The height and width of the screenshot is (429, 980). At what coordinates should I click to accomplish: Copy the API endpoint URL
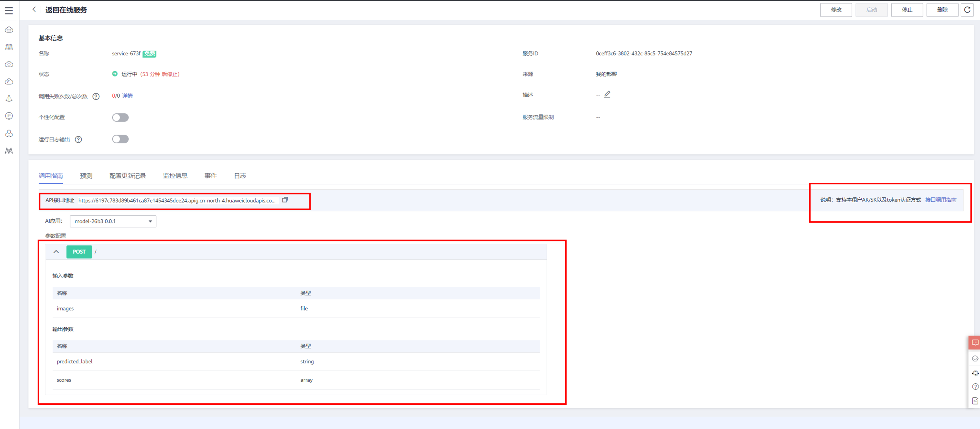pyautogui.click(x=284, y=200)
